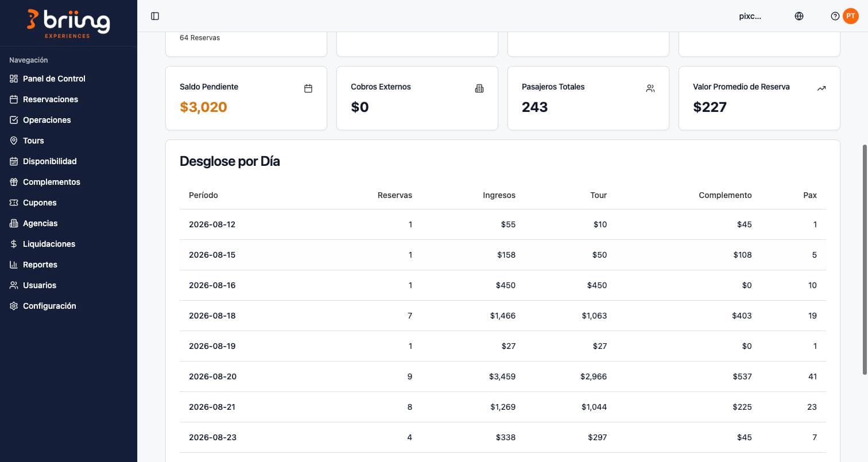Image resolution: width=868 pixels, height=462 pixels.
Task: Select the 2026-08-18 row date
Action: click(x=212, y=316)
